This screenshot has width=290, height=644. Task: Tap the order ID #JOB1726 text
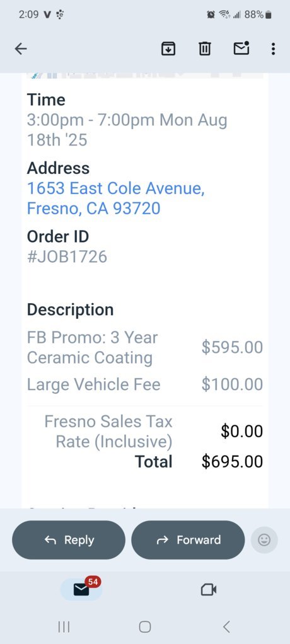tap(67, 256)
